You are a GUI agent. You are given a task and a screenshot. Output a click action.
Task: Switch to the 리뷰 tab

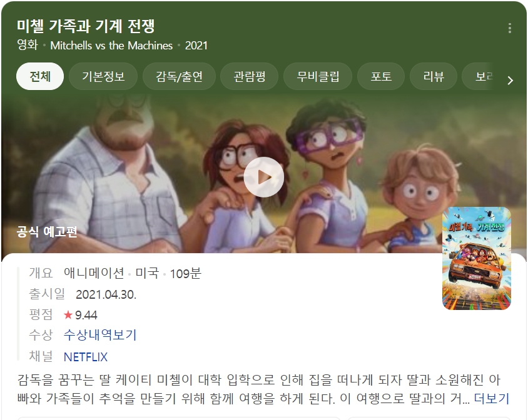[434, 76]
